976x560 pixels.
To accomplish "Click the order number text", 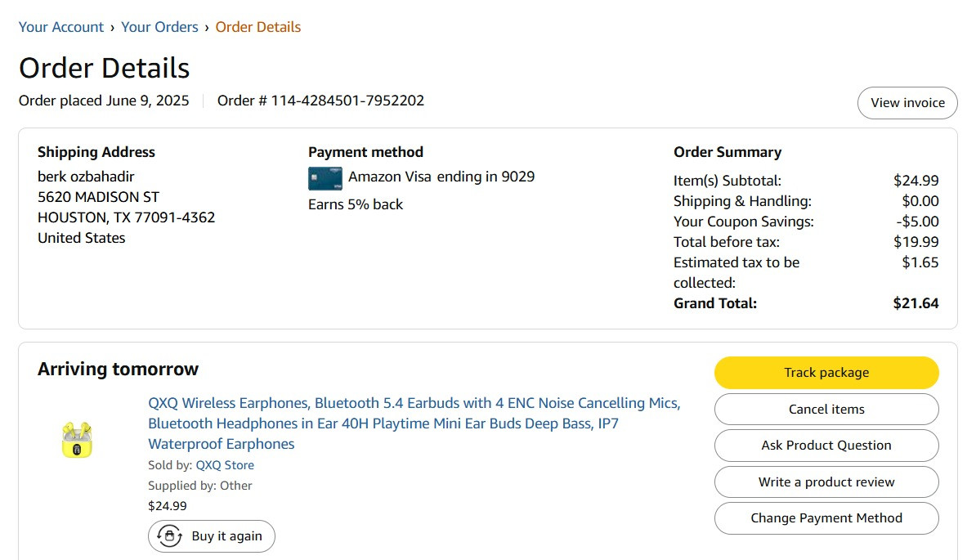I will point(320,101).
